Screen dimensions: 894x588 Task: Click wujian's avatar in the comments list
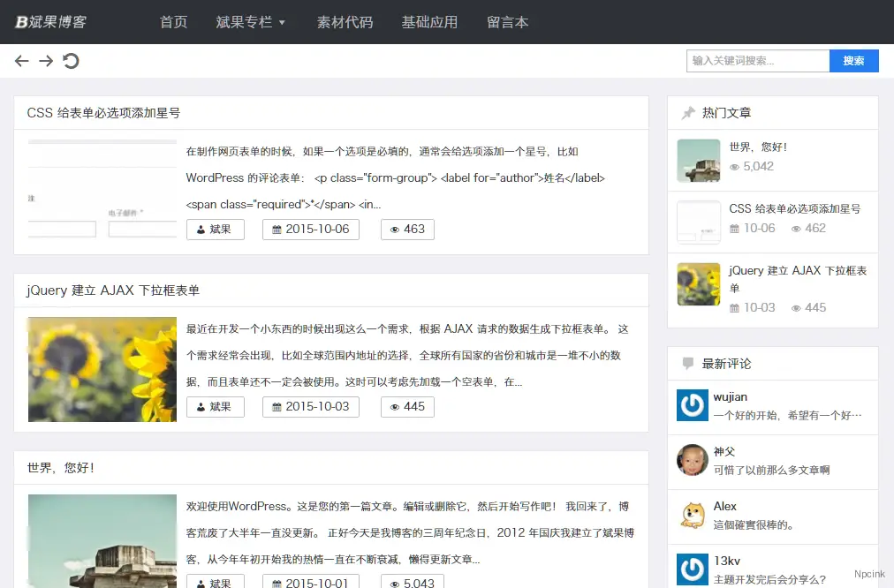(692, 405)
